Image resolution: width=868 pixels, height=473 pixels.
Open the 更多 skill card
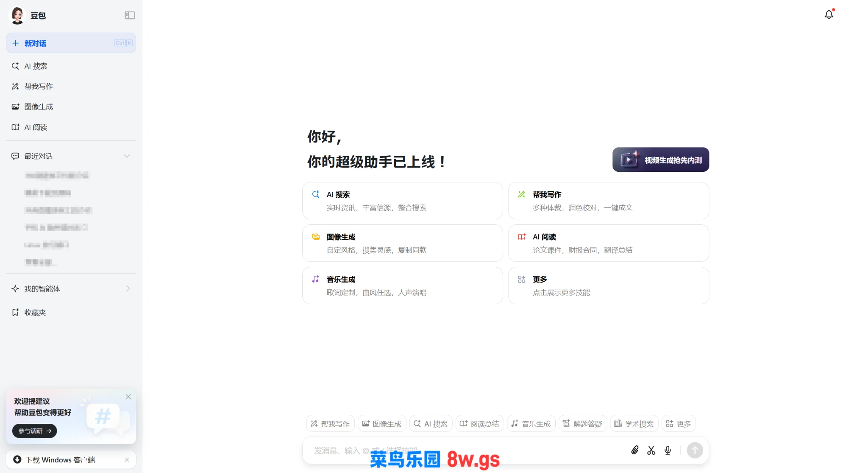pyautogui.click(x=608, y=285)
